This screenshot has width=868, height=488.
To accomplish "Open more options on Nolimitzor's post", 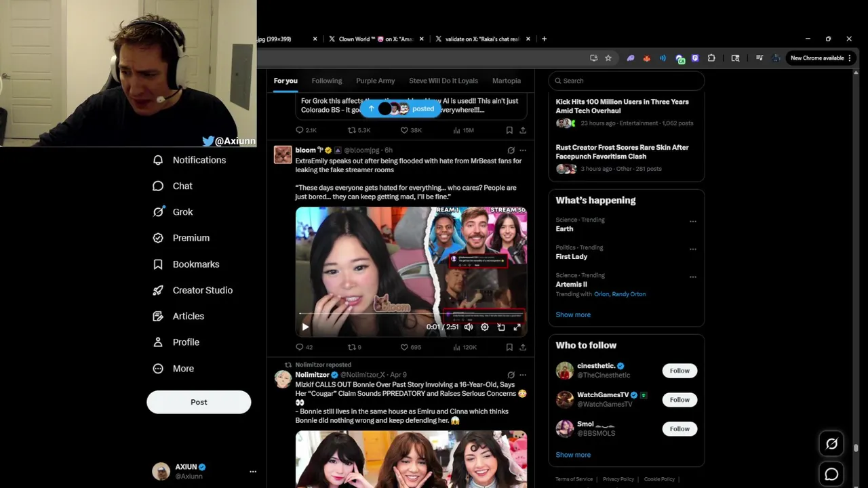I will [x=523, y=375].
